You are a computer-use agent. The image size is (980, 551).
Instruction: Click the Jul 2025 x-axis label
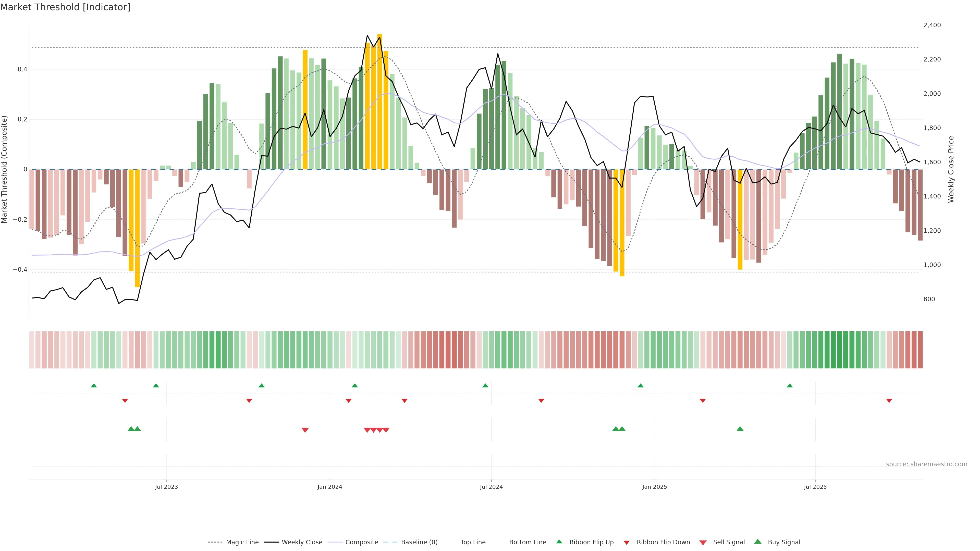[x=815, y=487]
